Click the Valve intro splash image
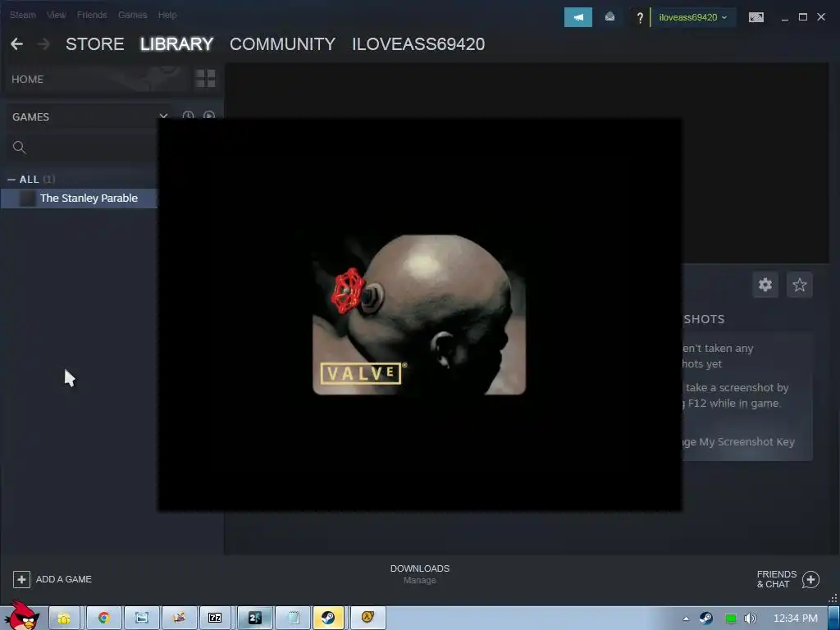The image size is (840, 630). pos(419,314)
